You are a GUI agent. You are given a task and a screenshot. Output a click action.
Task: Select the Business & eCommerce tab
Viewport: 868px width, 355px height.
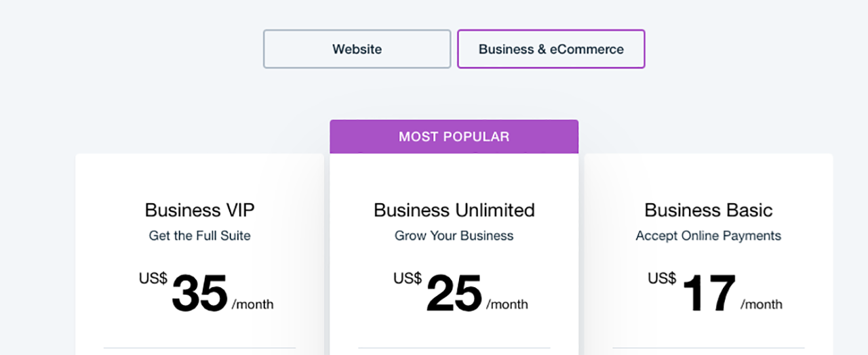pos(551,49)
